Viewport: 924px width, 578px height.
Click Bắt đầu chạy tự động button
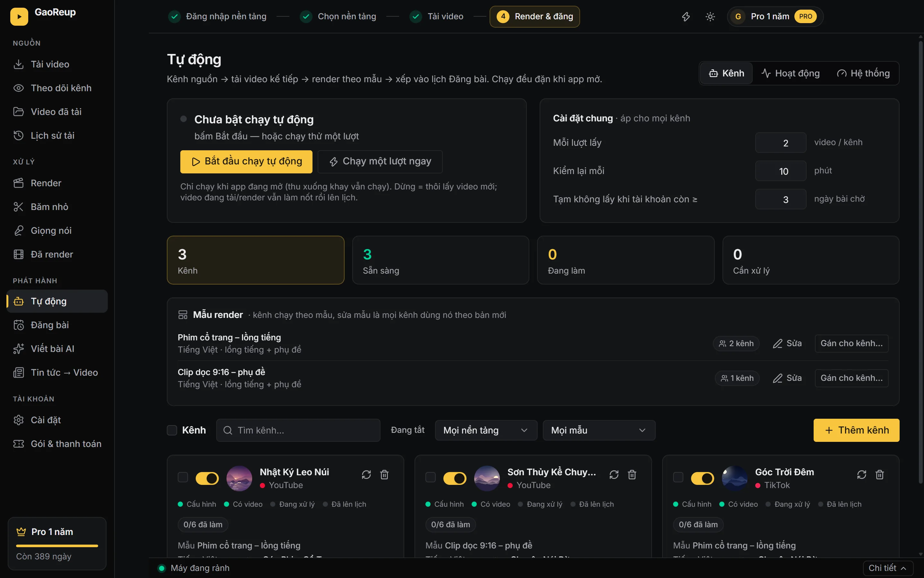point(246,162)
